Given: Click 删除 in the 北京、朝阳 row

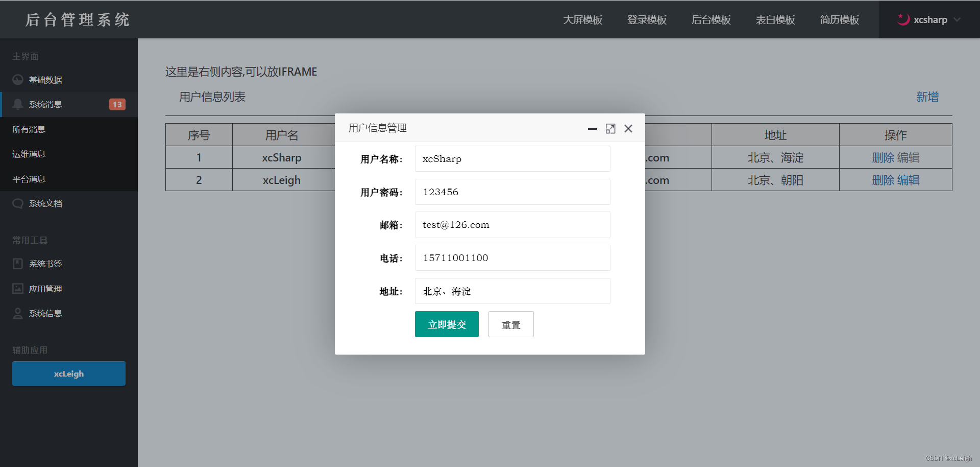Looking at the screenshot, I should click(883, 180).
